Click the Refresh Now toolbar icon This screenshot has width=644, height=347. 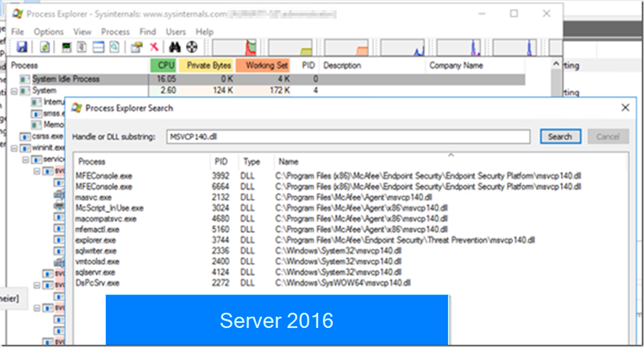click(45, 47)
